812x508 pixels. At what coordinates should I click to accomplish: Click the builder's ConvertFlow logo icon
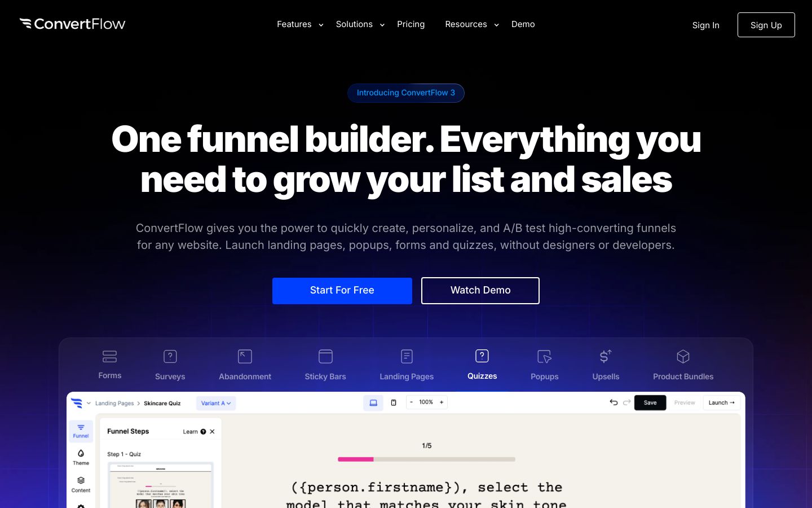77,403
